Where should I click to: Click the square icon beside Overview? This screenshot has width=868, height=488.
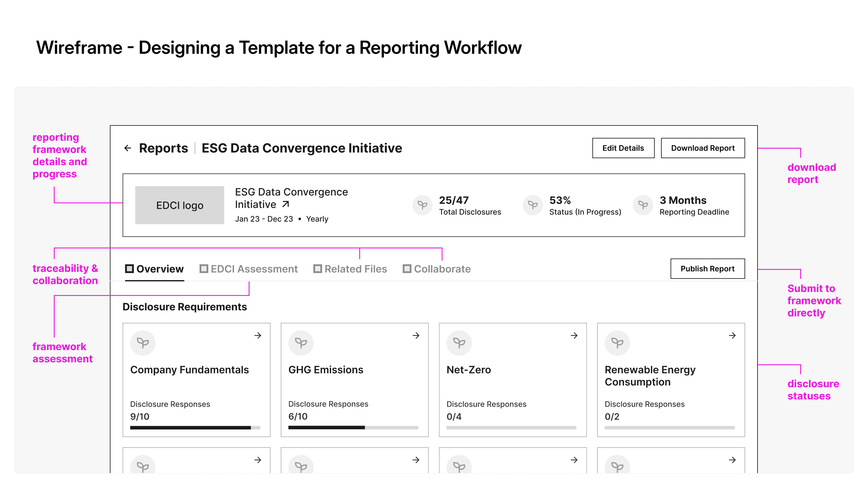tap(129, 269)
